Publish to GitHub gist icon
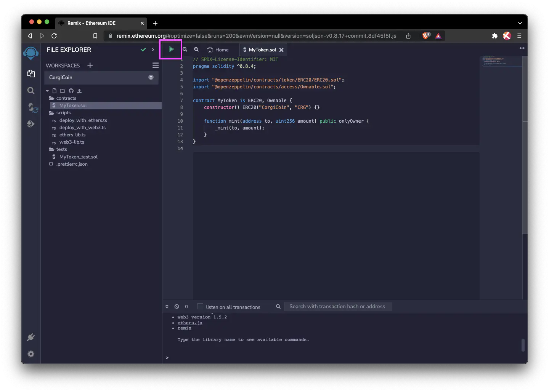 71,91
